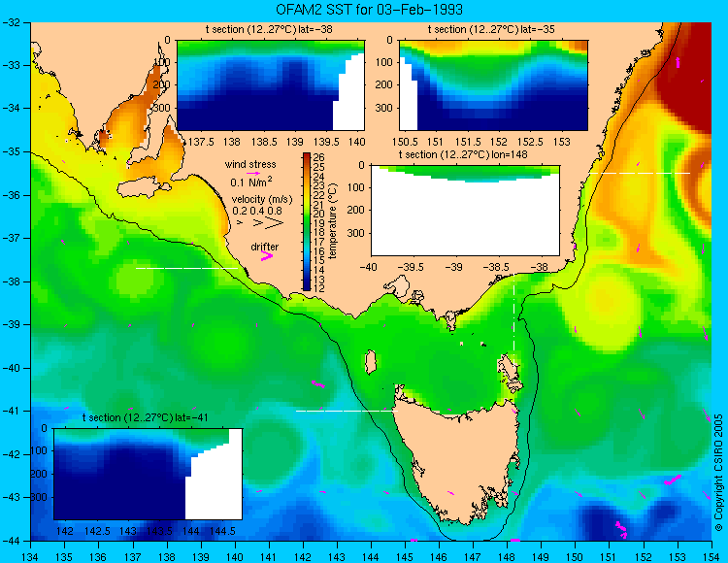Select the 't section lon=148' inset title
Screen dimensions: 728x563
463,154
